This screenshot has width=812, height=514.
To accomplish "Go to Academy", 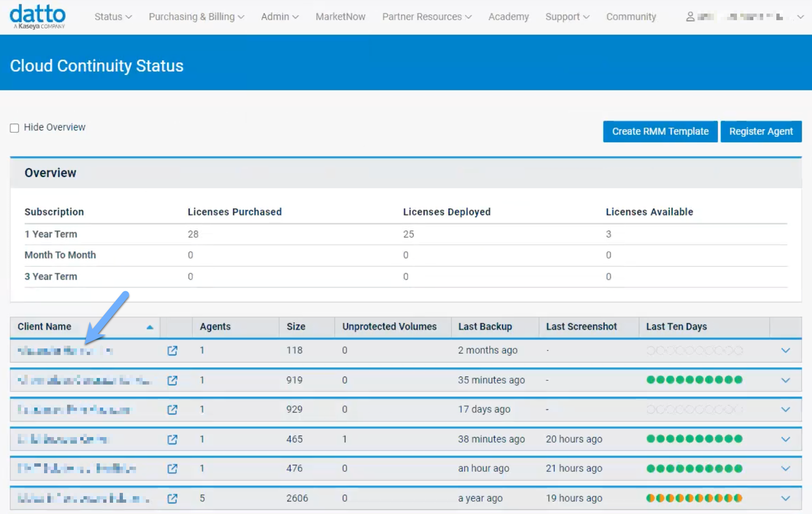I will click(508, 17).
